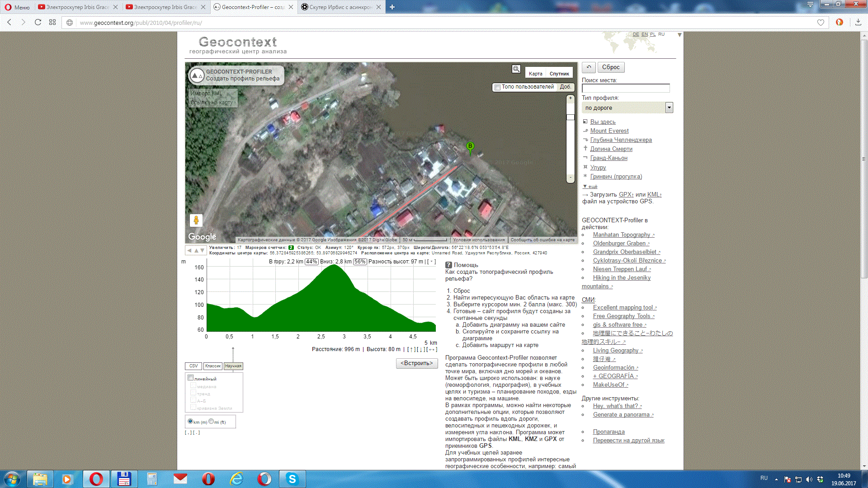Switch map to Карта view
The height and width of the screenshot is (488, 868).
point(535,74)
